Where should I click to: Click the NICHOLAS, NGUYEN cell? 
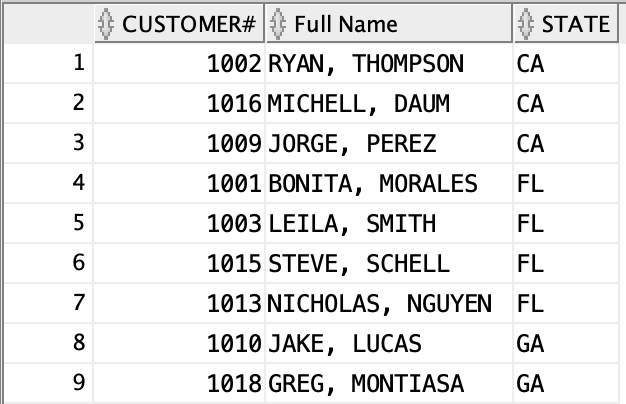click(x=380, y=302)
